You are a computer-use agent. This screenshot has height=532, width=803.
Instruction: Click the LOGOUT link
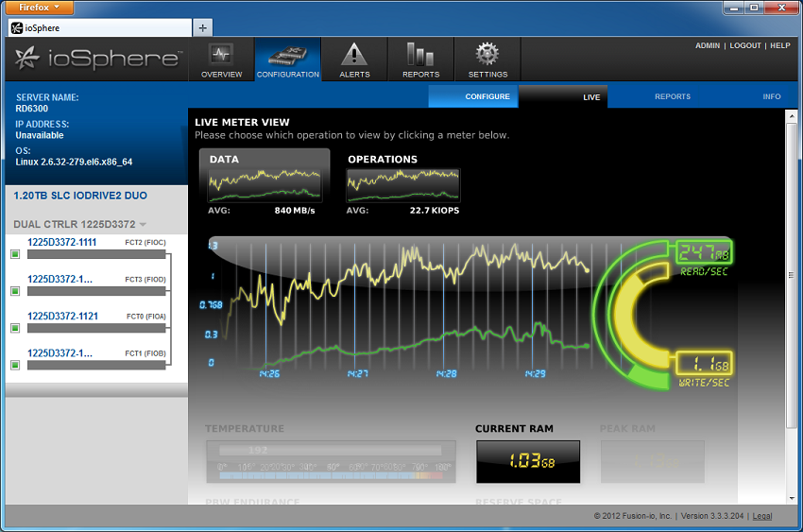coord(745,45)
